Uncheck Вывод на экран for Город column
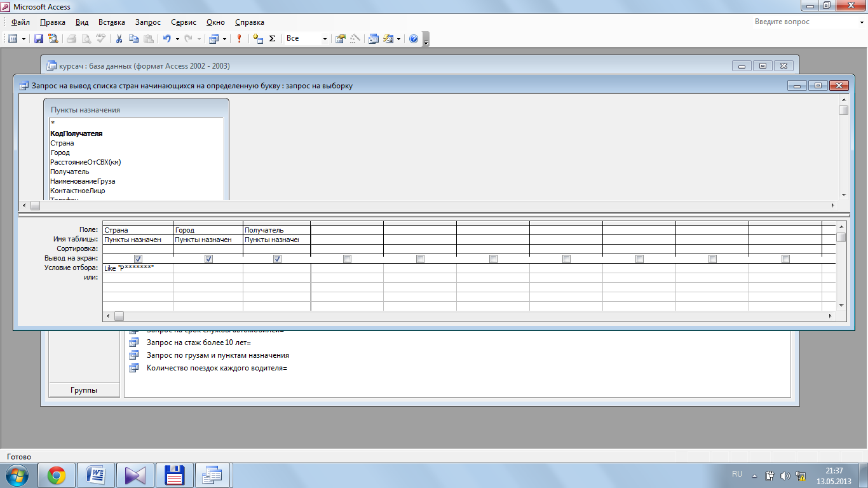The image size is (868, 488). 208,259
